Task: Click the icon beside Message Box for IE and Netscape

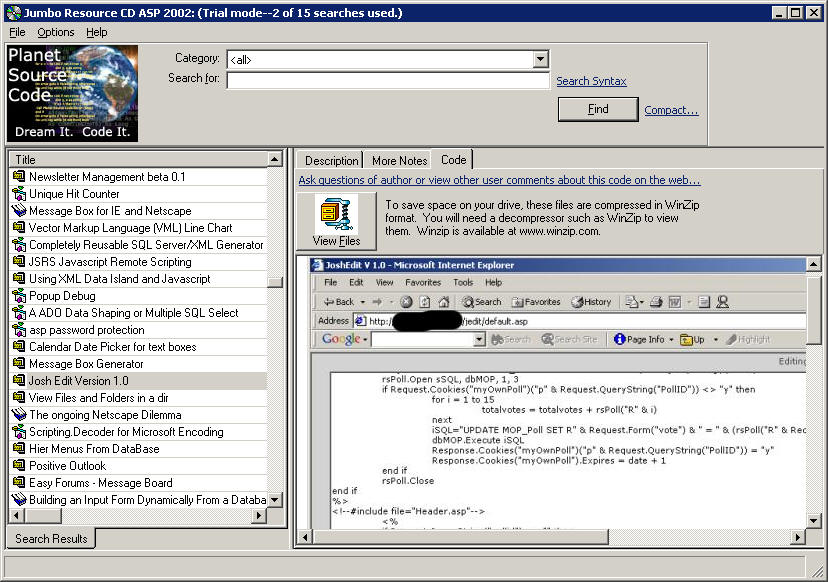Action: (19, 210)
